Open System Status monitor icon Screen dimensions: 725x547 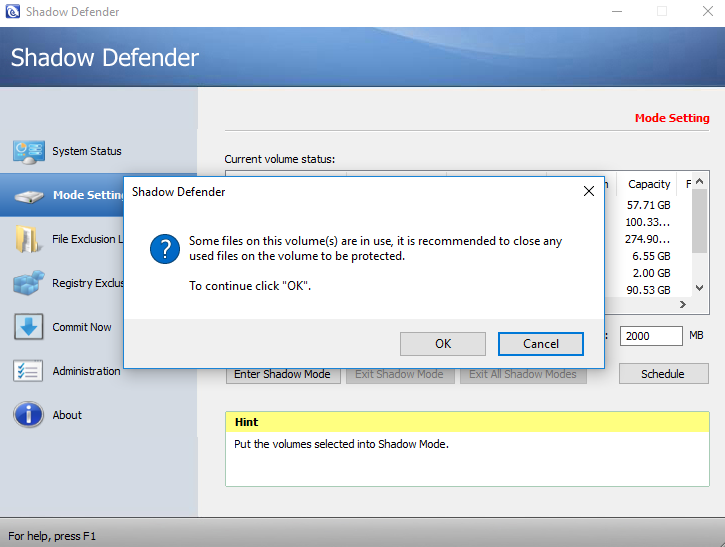pyautogui.click(x=29, y=152)
